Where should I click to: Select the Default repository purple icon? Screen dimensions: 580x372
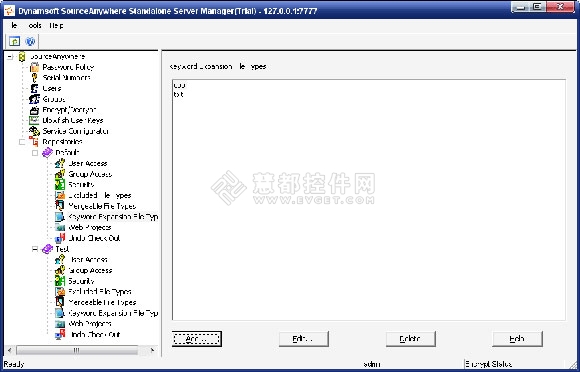point(47,152)
